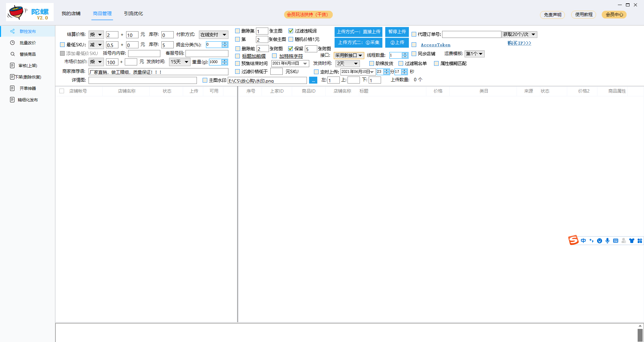The height and width of the screenshot is (342, 644).
Task: Click the 会员玩法扶持（干货） button
Action: (308, 14)
